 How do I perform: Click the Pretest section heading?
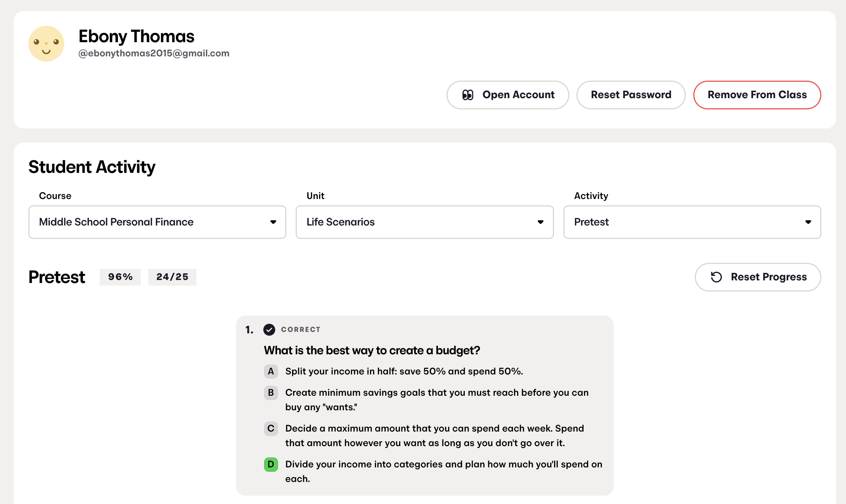pos(57,277)
